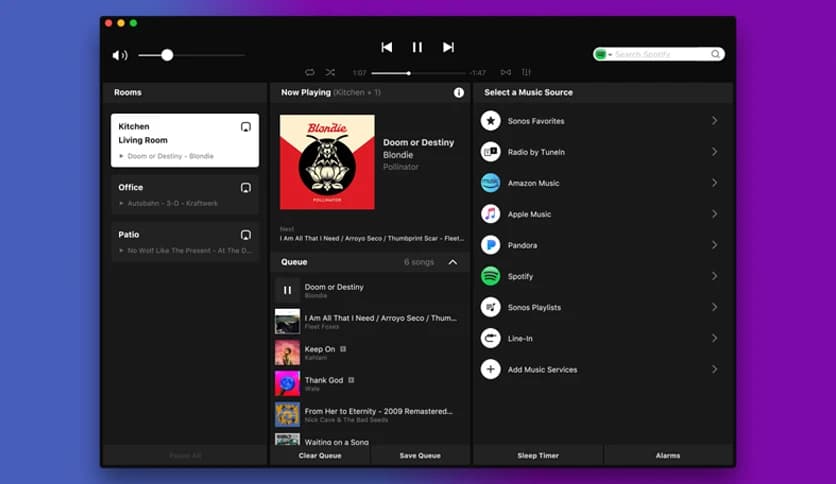Image resolution: width=836 pixels, height=484 pixels.
Task: Expand Pandora chevron
Action: [714, 245]
